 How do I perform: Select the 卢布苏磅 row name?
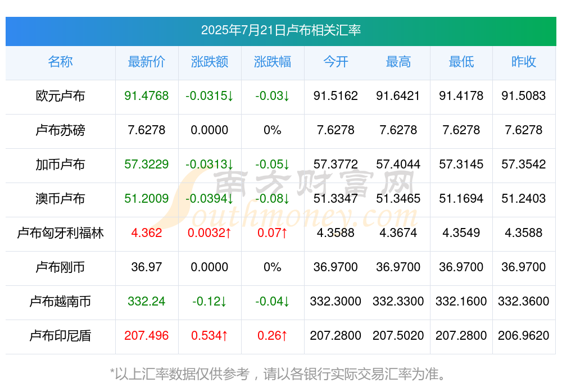(60, 130)
